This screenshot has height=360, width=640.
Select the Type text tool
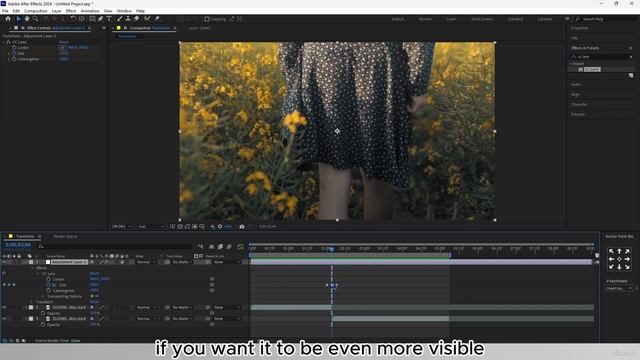click(x=109, y=19)
